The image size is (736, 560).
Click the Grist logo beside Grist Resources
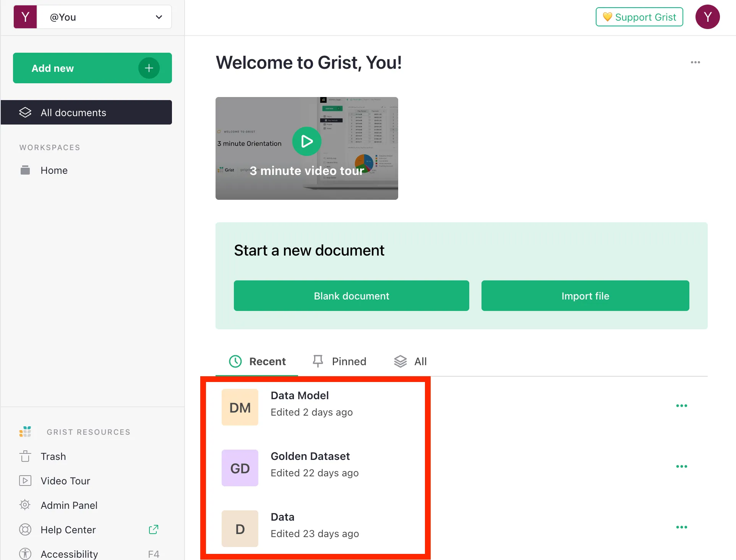pyautogui.click(x=25, y=432)
